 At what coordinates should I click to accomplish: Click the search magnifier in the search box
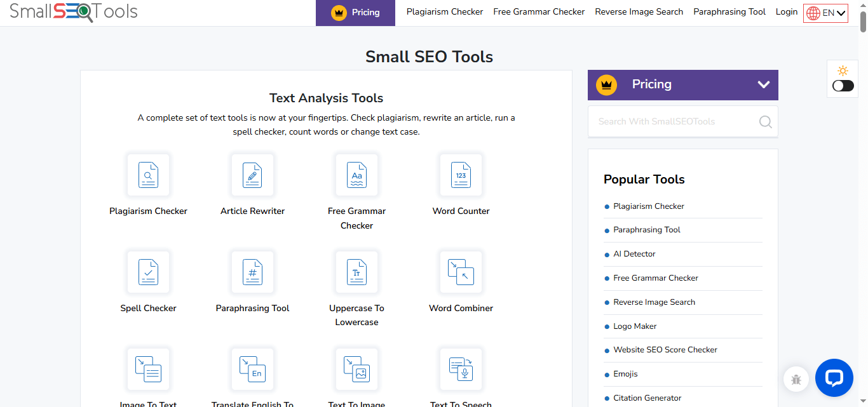(x=765, y=121)
